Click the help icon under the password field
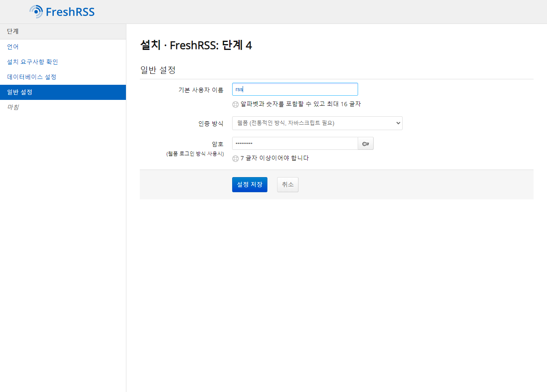This screenshot has width=547, height=392. pyautogui.click(x=236, y=159)
